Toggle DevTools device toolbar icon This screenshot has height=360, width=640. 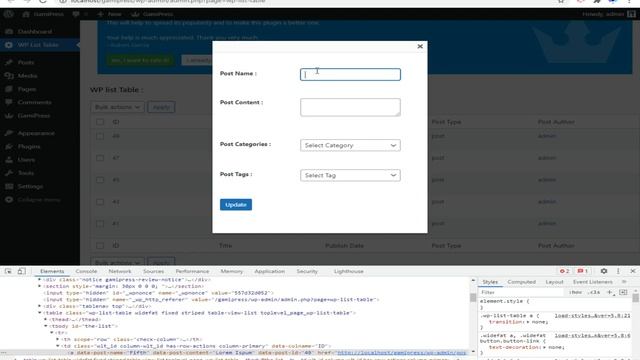point(22,271)
